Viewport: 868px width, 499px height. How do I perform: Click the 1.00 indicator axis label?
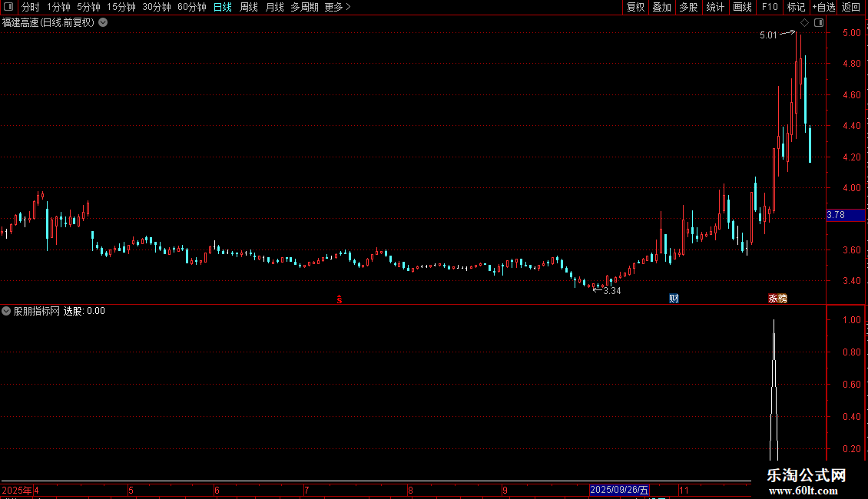851,320
